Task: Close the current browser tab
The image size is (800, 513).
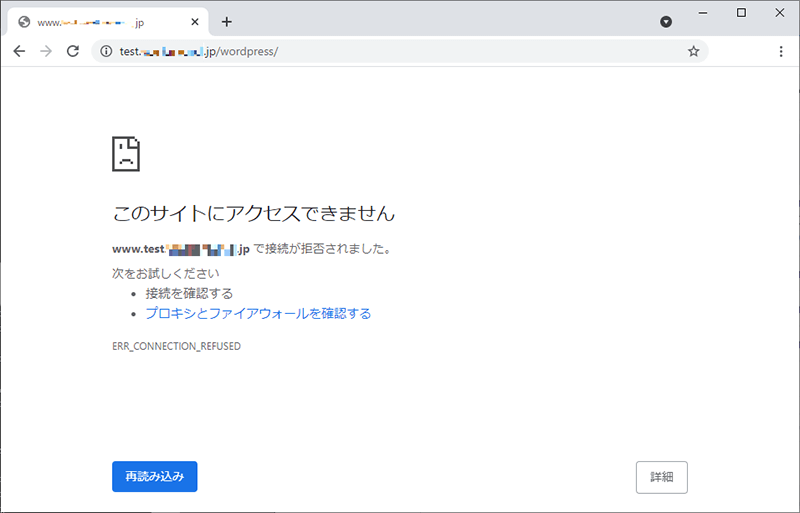Action: (192, 22)
